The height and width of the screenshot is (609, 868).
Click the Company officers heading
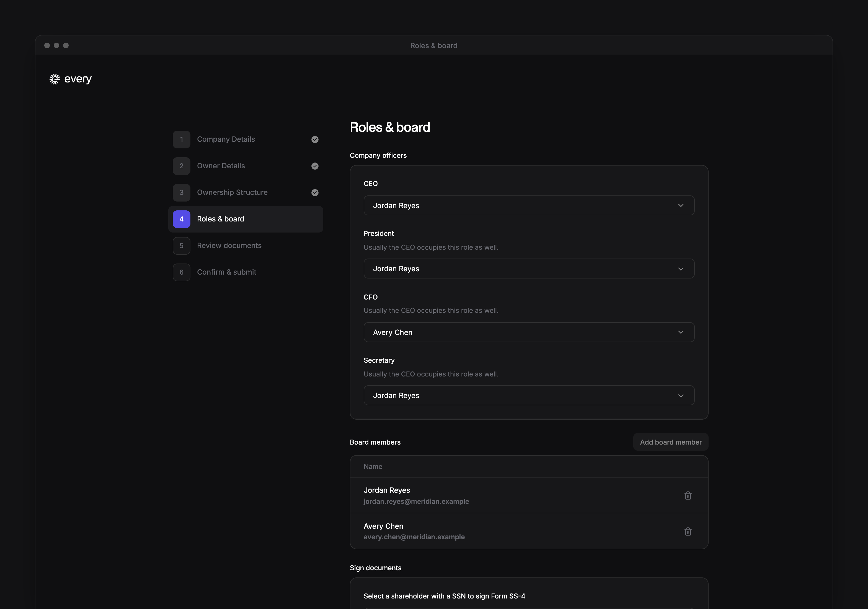point(378,155)
